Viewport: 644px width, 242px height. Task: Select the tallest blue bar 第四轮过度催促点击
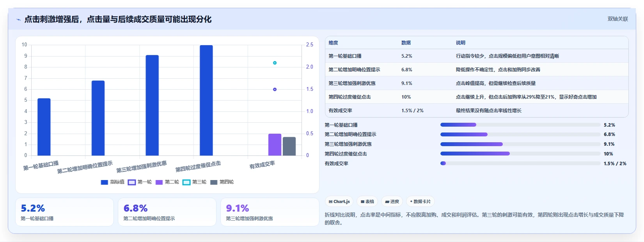click(206, 100)
